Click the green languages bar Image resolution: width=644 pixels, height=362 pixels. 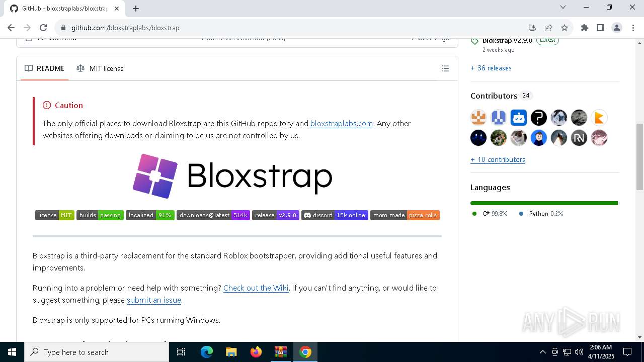[x=544, y=203]
